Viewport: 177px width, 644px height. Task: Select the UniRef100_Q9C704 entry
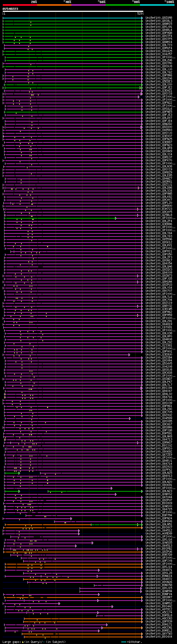[159, 300]
